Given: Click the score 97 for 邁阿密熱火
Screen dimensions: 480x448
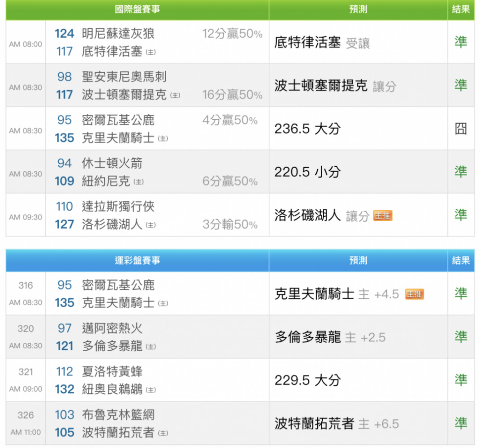Looking at the screenshot, I should pyautogui.click(x=64, y=328).
